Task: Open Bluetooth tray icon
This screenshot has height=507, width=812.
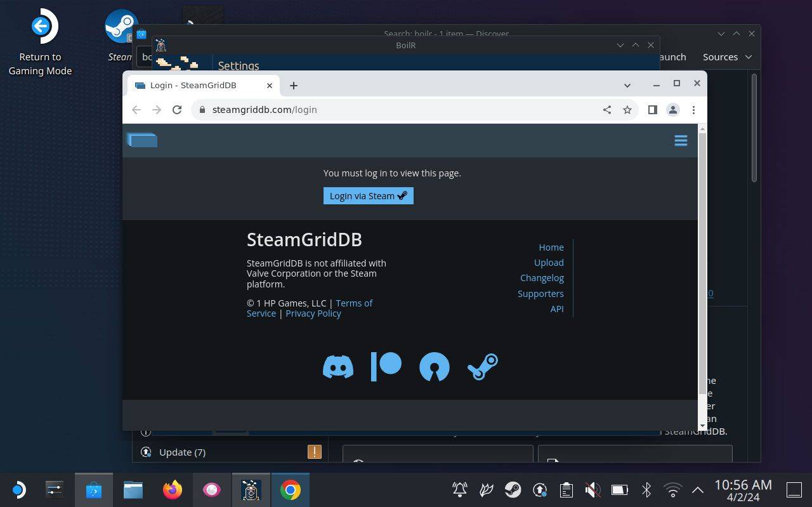Action: [646, 490]
